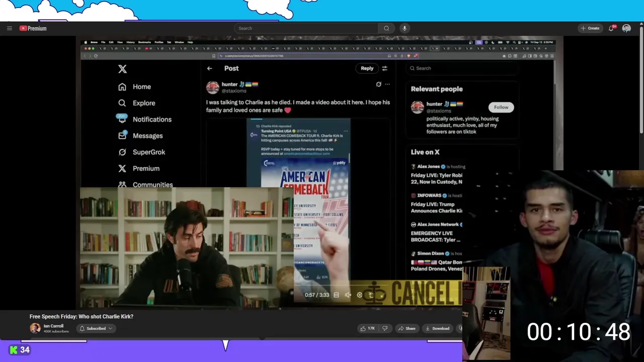
Task: Click the YouTube search field
Action: 306,28
